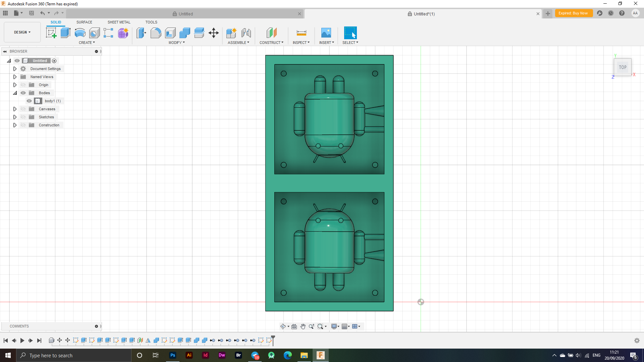Click the Insert image icon
The image size is (644, 362).
[x=326, y=33]
